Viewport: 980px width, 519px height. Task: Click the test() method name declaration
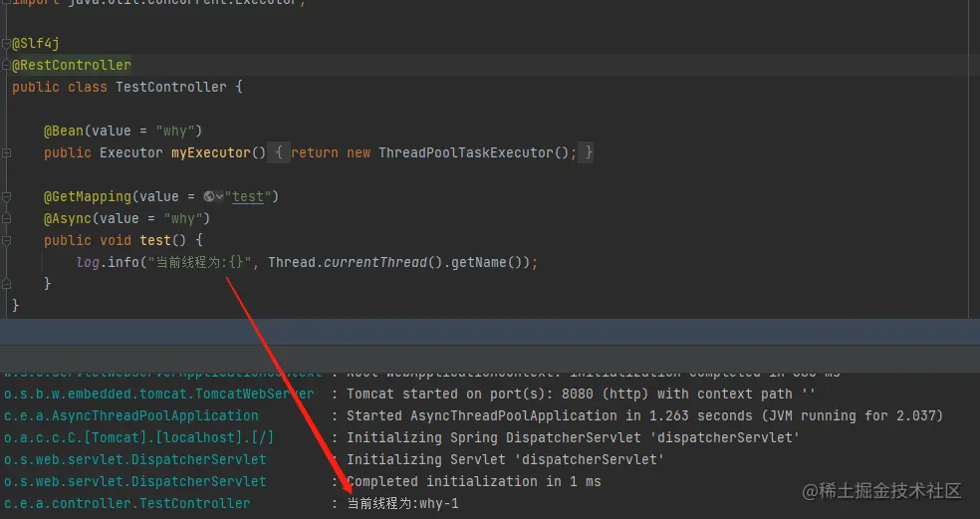point(155,240)
